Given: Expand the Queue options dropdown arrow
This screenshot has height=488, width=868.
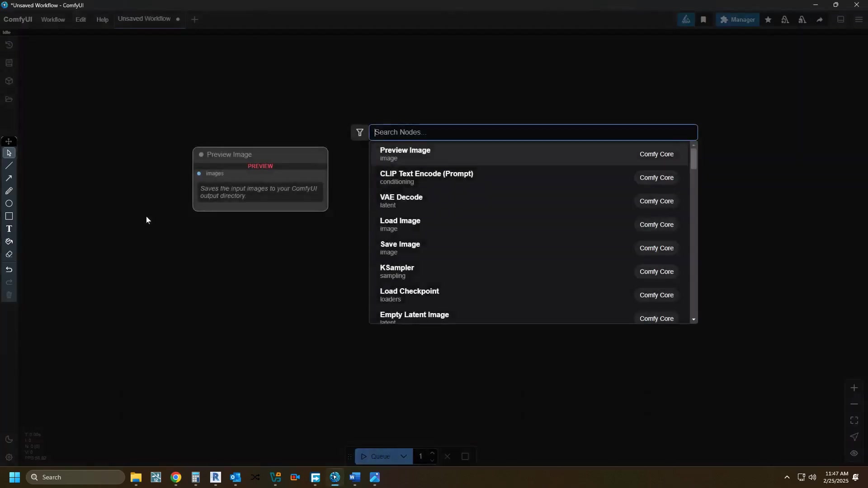Looking at the screenshot, I should (404, 456).
